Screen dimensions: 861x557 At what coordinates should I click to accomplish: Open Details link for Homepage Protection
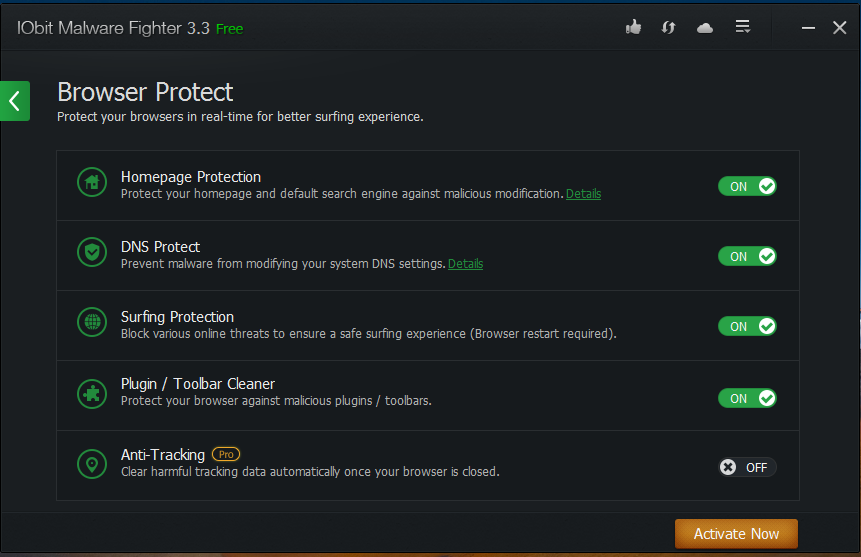[x=583, y=194]
